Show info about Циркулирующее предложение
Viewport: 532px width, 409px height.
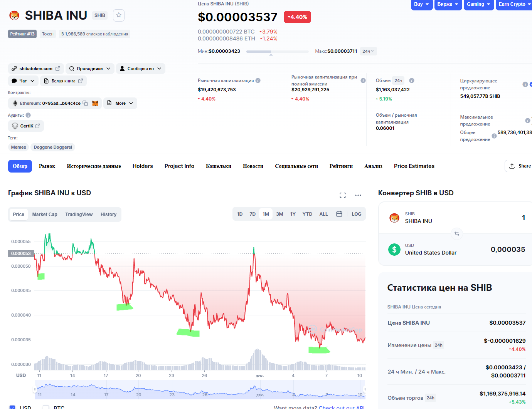point(525,84)
